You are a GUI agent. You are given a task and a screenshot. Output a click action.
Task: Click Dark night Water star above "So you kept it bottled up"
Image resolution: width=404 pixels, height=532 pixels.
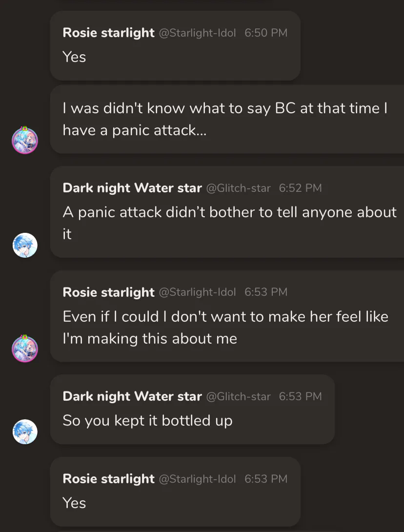point(132,396)
